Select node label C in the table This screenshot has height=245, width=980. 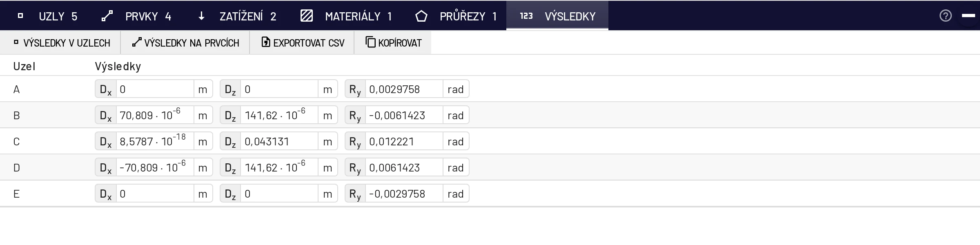(16, 142)
